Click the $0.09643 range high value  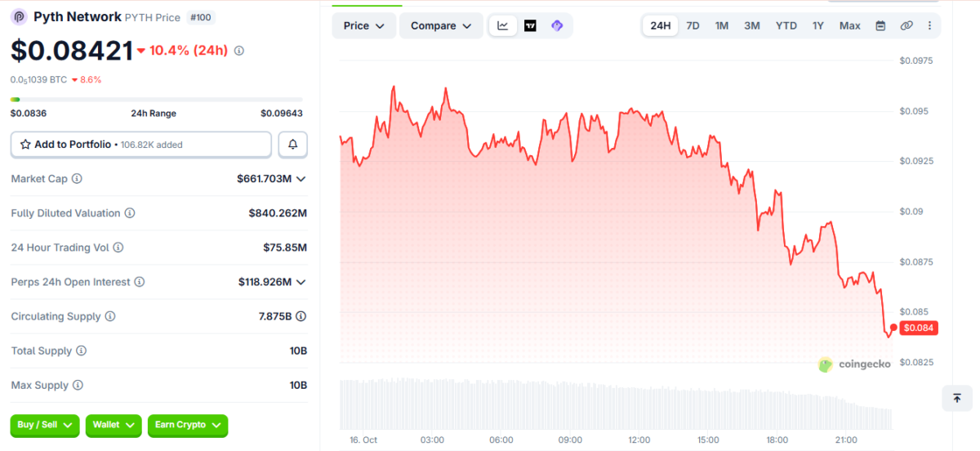tap(282, 114)
